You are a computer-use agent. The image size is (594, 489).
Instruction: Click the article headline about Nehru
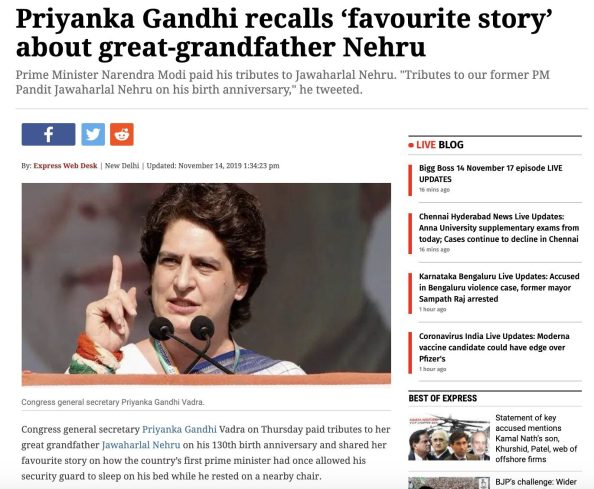point(284,33)
